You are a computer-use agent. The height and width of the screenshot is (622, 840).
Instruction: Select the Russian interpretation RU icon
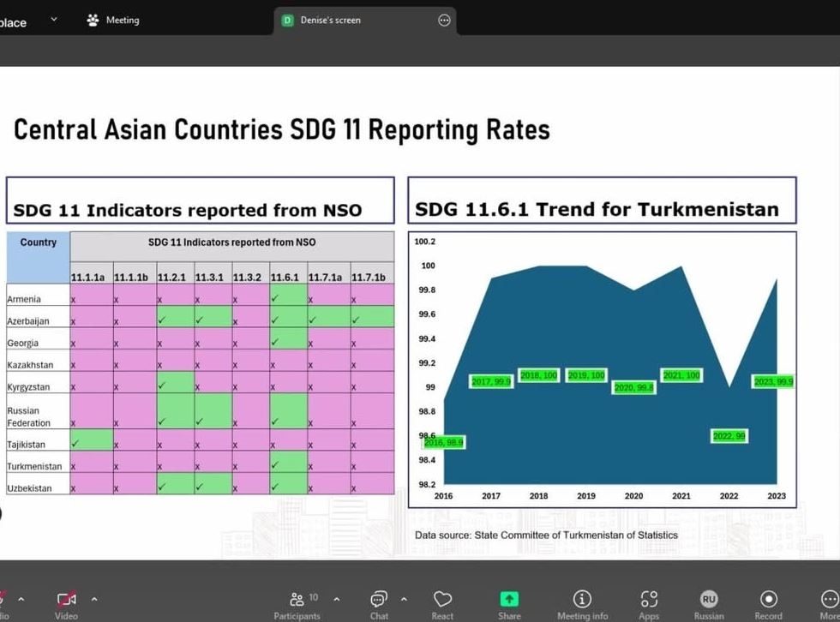click(709, 600)
